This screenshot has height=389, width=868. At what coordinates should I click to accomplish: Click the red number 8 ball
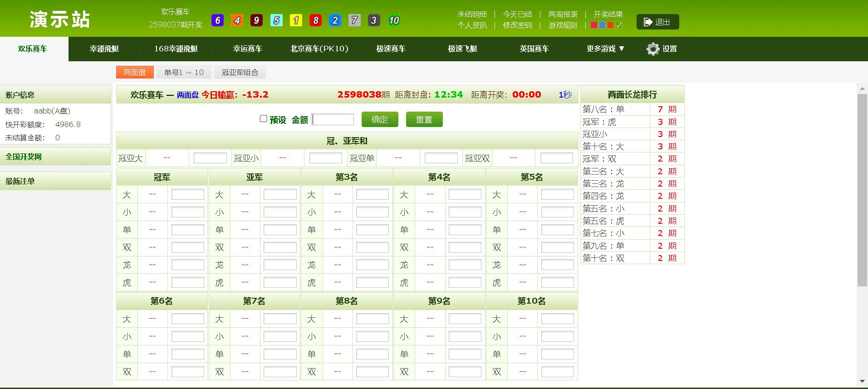click(315, 20)
